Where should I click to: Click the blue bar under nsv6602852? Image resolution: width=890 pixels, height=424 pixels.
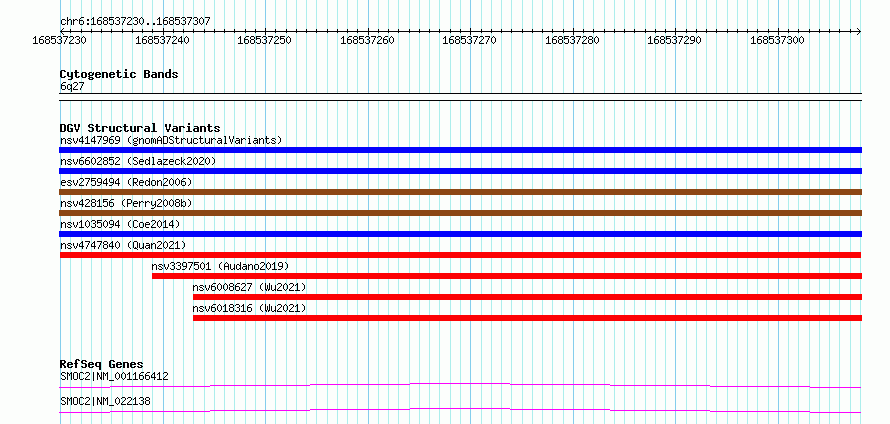tap(460, 171)
